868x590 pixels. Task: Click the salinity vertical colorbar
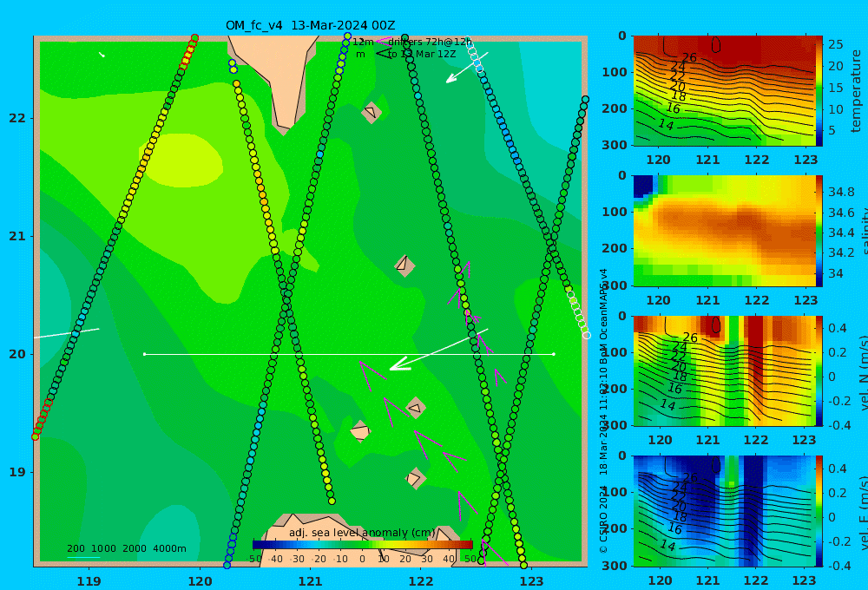pos(819,231)
